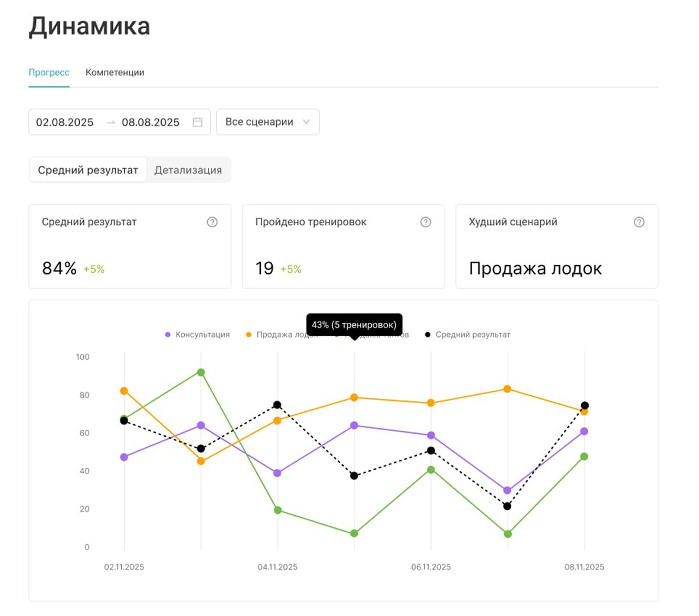Click orange Продажа лодок legend dot
The image size is (699, 616).
pos(249,335)
